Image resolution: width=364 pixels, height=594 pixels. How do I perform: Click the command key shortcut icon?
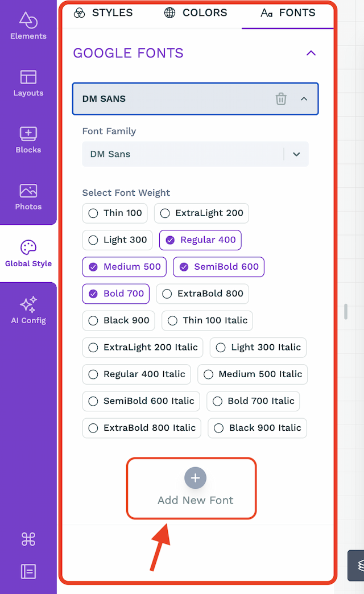28,539
